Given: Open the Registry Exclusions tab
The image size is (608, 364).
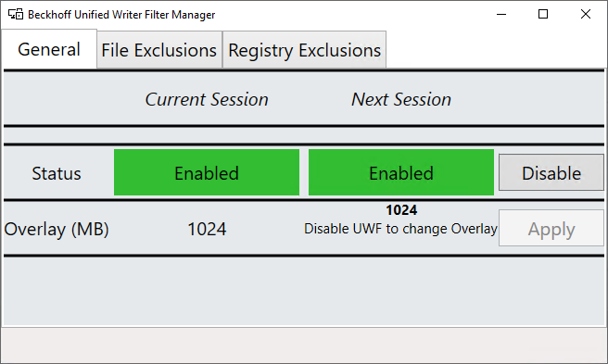Looking at the screenshot, I should (304, 50).
